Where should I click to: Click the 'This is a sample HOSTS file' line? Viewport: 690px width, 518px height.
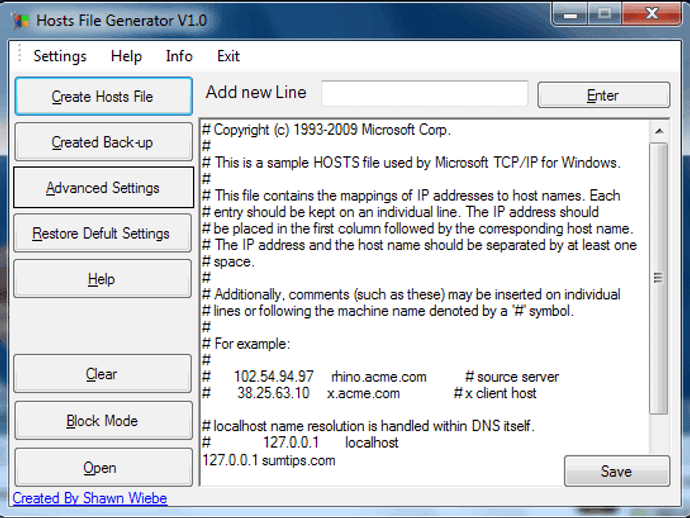click(411, 163)
